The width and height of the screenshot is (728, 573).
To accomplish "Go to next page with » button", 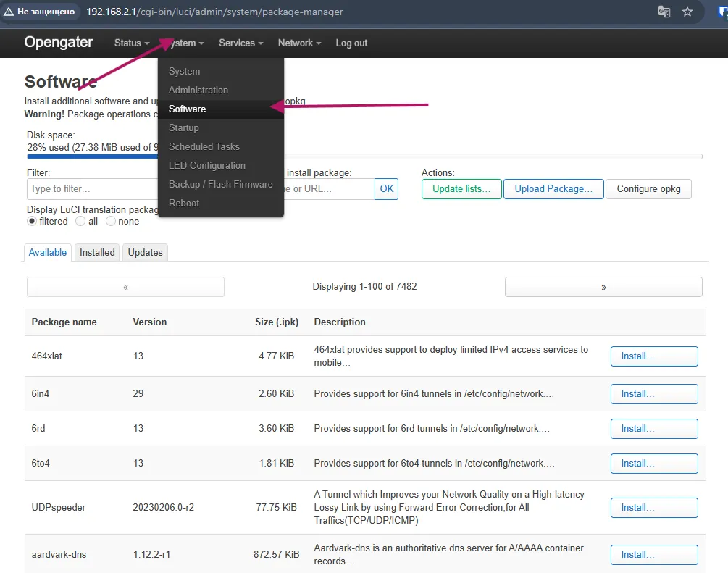I will coord(603,287).
